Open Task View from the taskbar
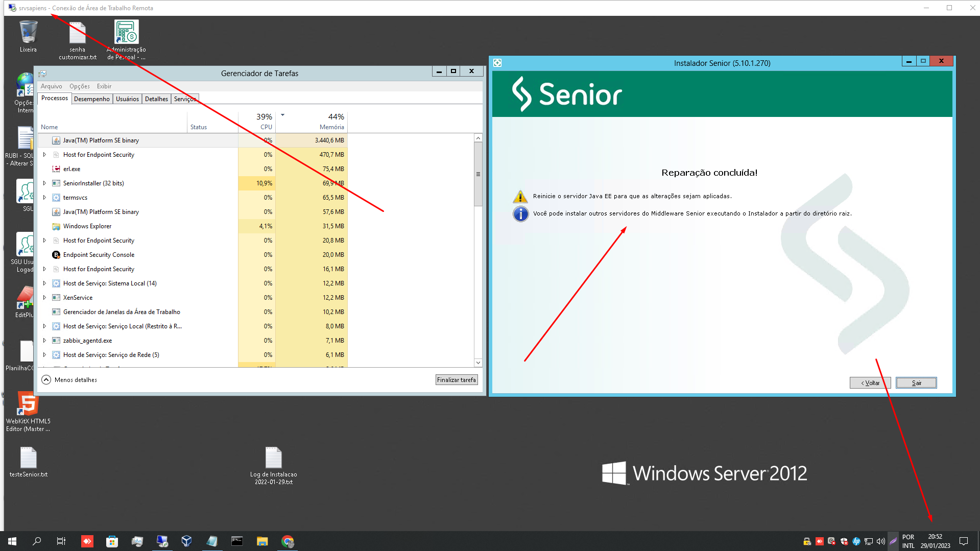 61,541
